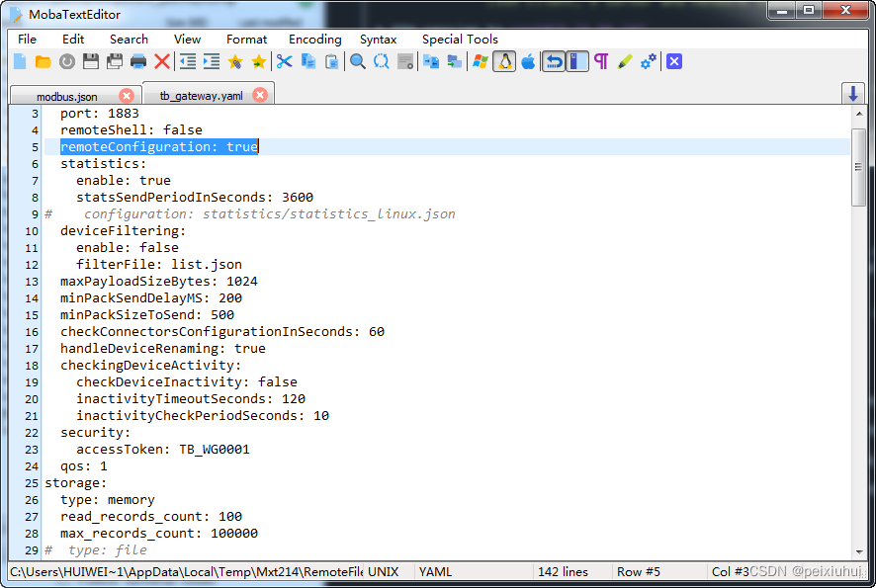Click the reload file icon
876x588 pixels.
pyautogui.click(x=67, y=61)
